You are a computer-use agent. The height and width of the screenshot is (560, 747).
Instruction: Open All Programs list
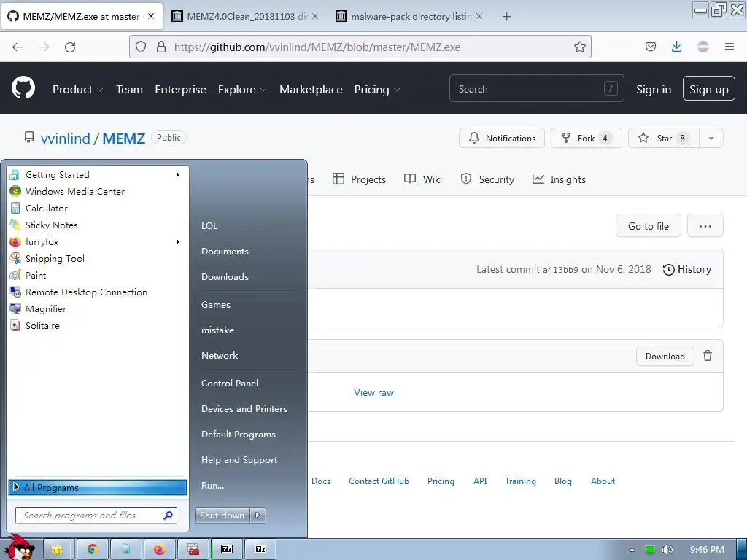[98, 487]
